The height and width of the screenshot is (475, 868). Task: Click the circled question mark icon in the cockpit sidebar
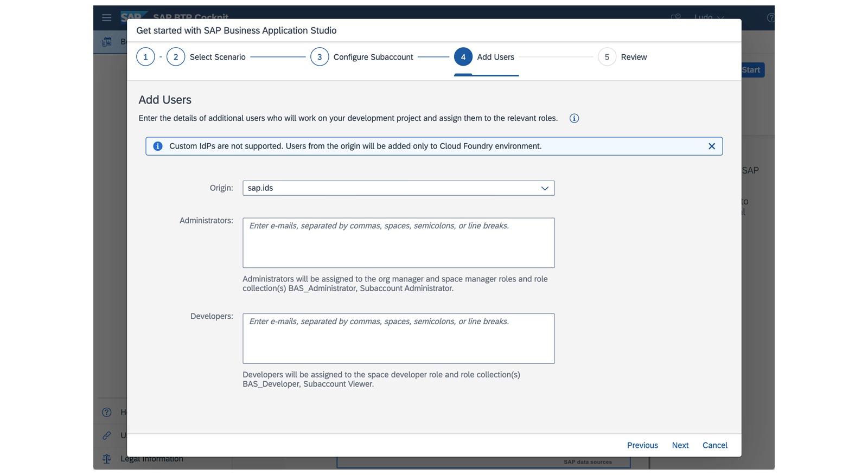pyautogui.click(x=107, y=412)
